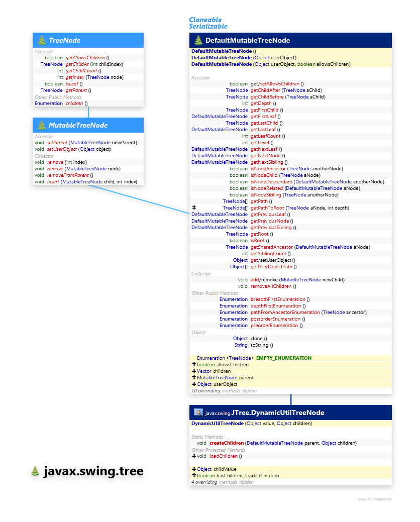Select the isRoot method
Image resolution: width=420 pixels, height=522 pixels.
tap(258, 241)
